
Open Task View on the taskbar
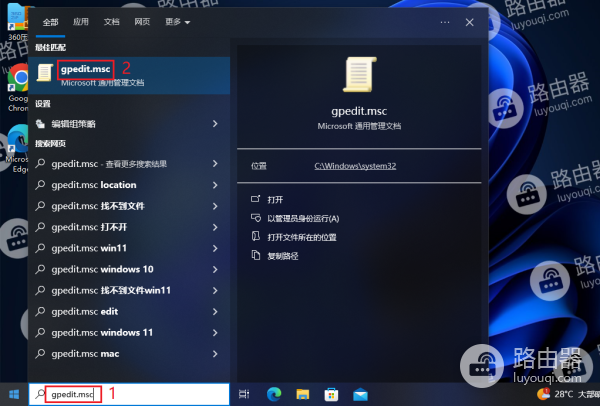click(x=244, y=394)
